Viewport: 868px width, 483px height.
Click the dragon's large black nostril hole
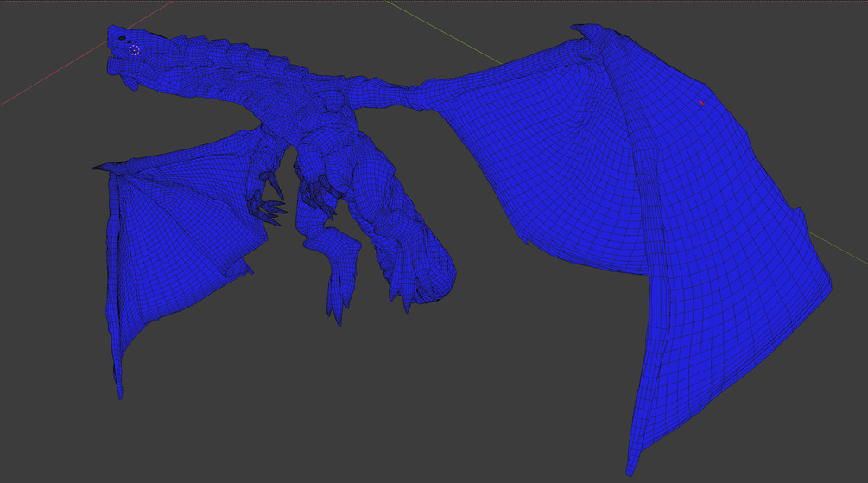coord(122,38)
